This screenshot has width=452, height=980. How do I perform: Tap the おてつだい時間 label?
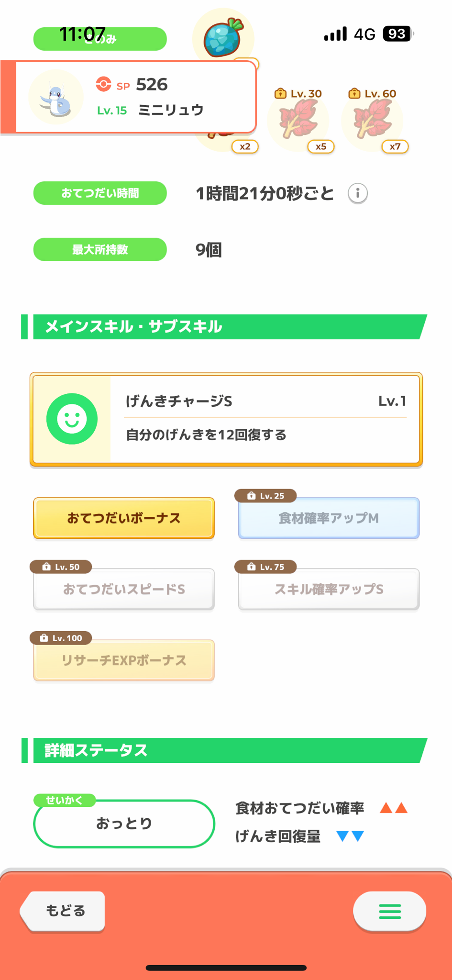tap(100, 193)
